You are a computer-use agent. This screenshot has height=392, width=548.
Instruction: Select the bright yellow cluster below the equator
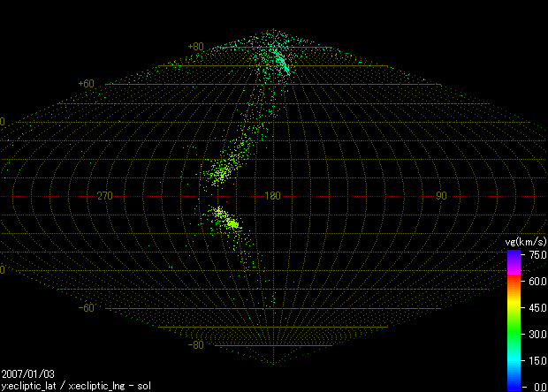[232, 223]
